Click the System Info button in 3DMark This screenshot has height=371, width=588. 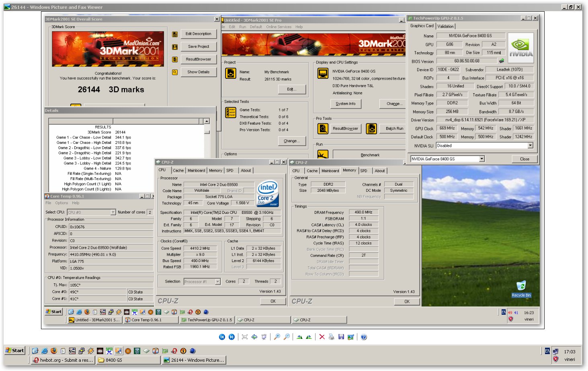pyautogui.click(x=346, y=104)
